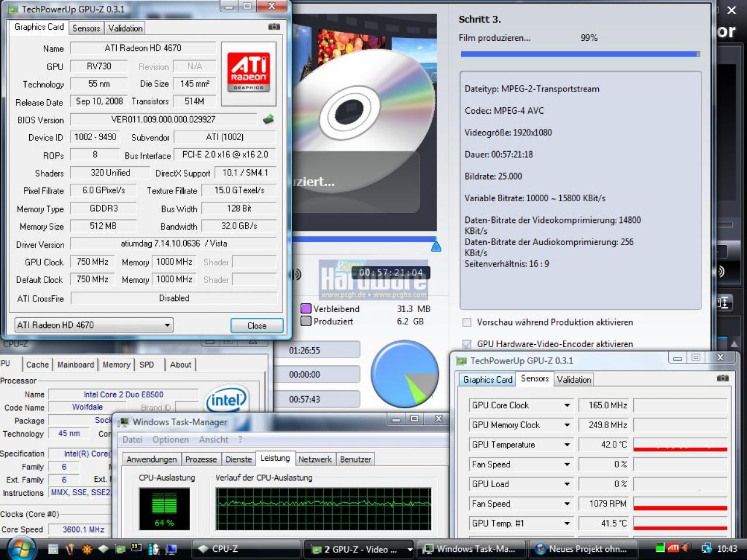This screenshot has height=560, width=747.
Task: Toggle GPU Hardware-Video-Encoder aktivieren checkbox
Action: coord(467,344)
